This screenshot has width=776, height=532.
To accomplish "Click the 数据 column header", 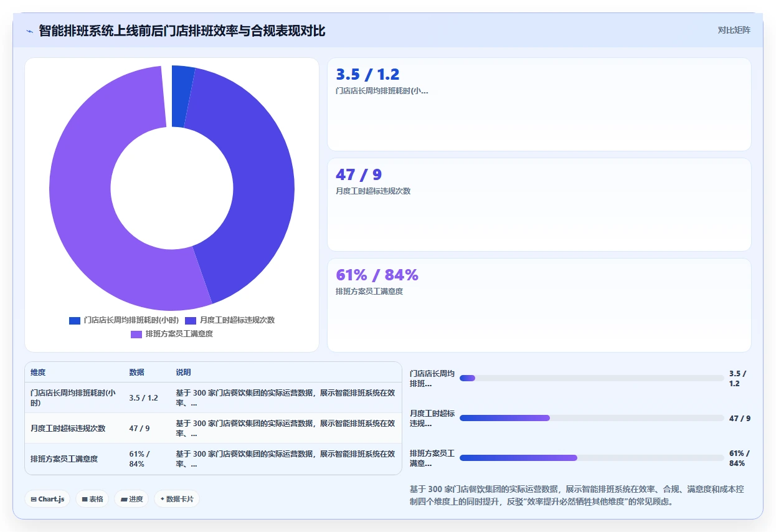I will pos(136,373).
